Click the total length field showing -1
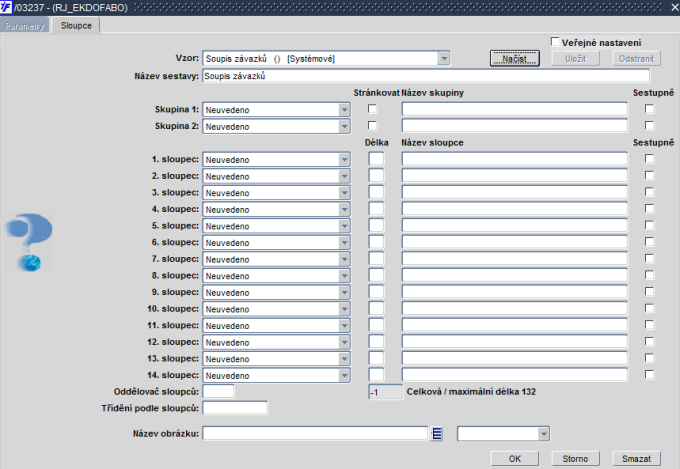Viewport: 680px width, 469px height. click(385, 392)
